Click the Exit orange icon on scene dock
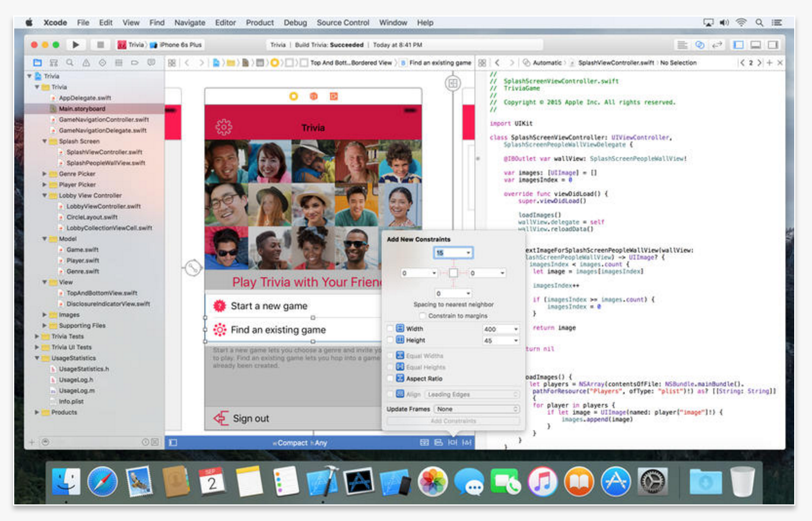This screenshot has width=812, height=521. click(x=334, y=96)
